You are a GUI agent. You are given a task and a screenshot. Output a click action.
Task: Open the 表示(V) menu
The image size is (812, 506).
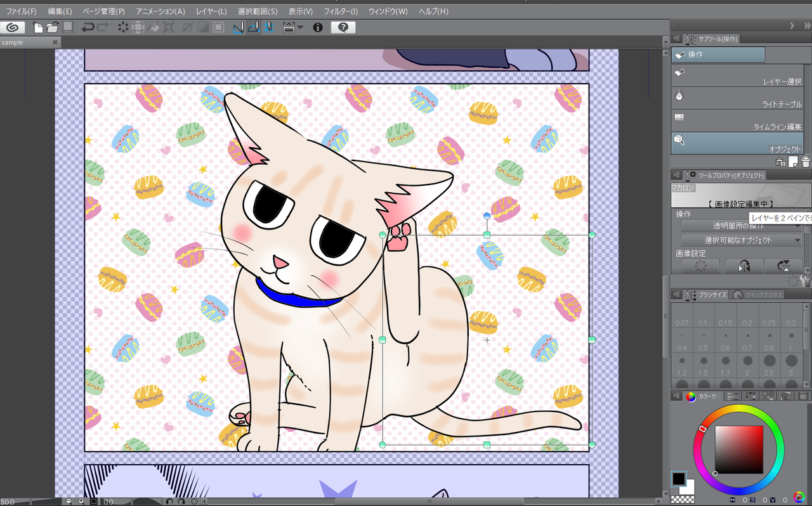pyautogui.click(x=301, y=11)
